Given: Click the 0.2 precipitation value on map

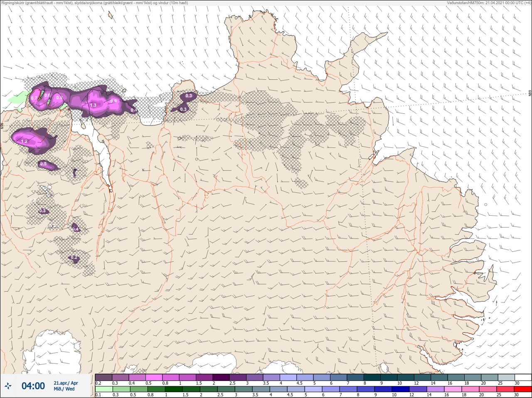Looking at the screenshot, I should [x=74, y=258].
